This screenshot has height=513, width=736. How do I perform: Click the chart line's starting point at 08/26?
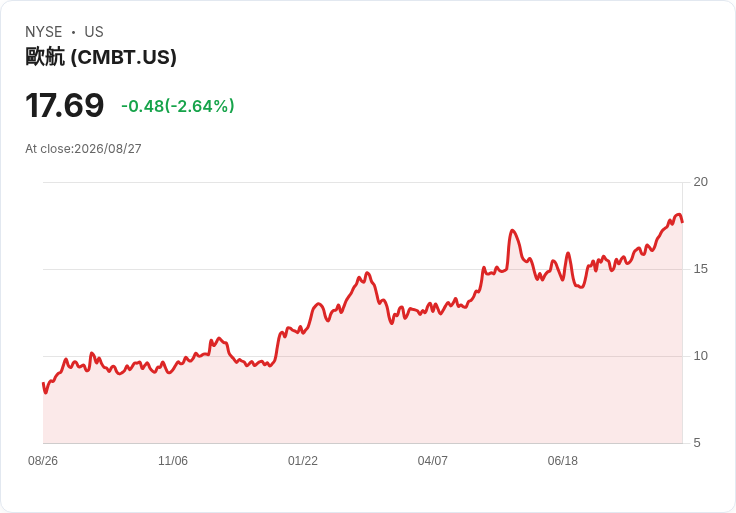(x=44, y=384)
